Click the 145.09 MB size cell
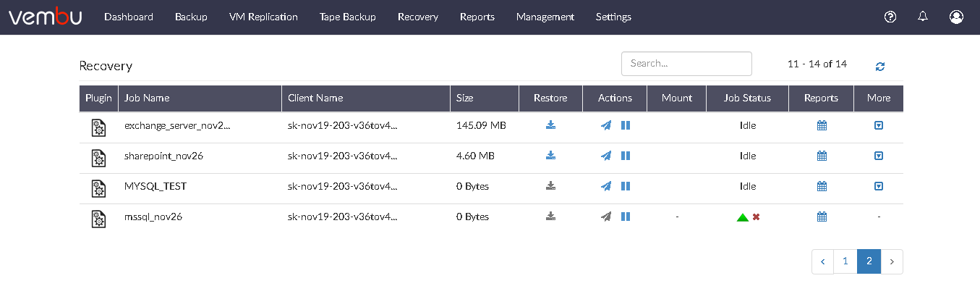This screenshot has height=294, width=980. click(x=481, y=125)
